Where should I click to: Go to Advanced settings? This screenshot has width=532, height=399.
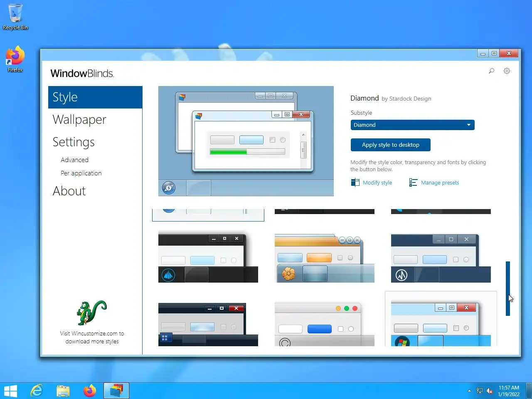click(x=74, y=160)
